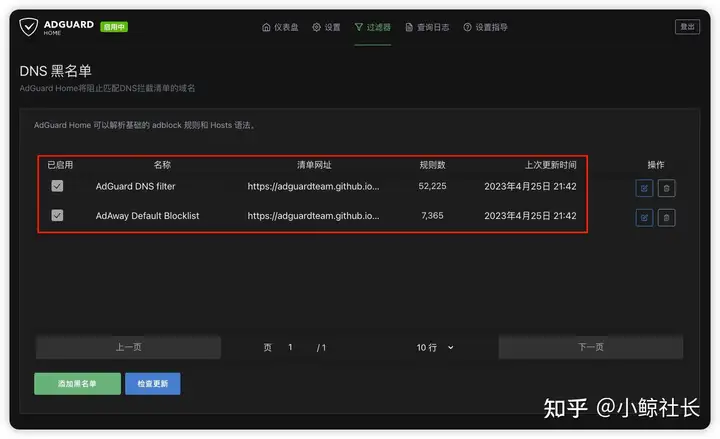The height and width of the screenshot is (439, 720).
Task: Edit the AdGuard DNS filter entry
Action: (644, 188)
